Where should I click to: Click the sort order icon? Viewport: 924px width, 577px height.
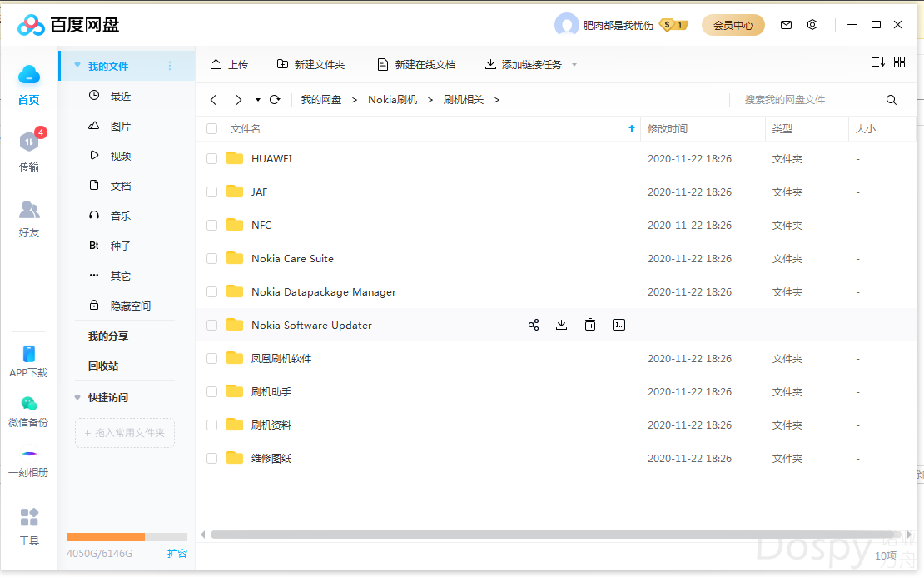[x=878, y=62]
